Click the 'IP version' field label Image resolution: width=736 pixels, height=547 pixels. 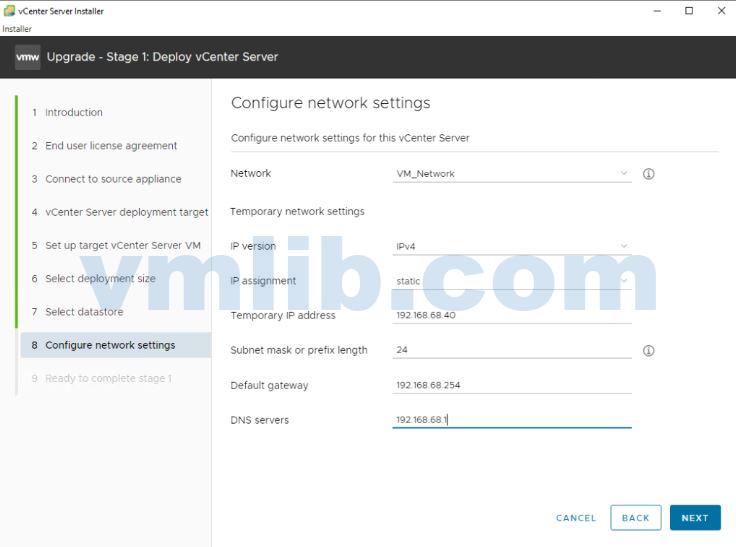[x=253, y=246]
